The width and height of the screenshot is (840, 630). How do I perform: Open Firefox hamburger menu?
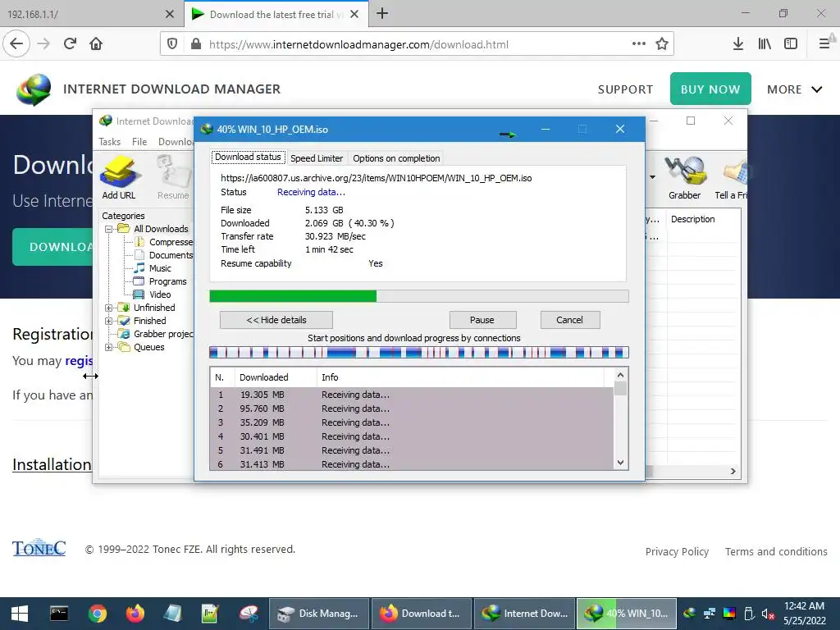[x=824, y=44]
